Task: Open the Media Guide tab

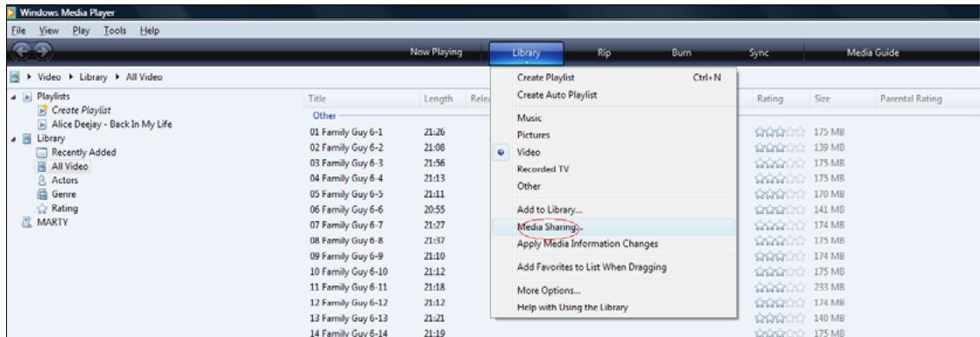Action: 872,54
